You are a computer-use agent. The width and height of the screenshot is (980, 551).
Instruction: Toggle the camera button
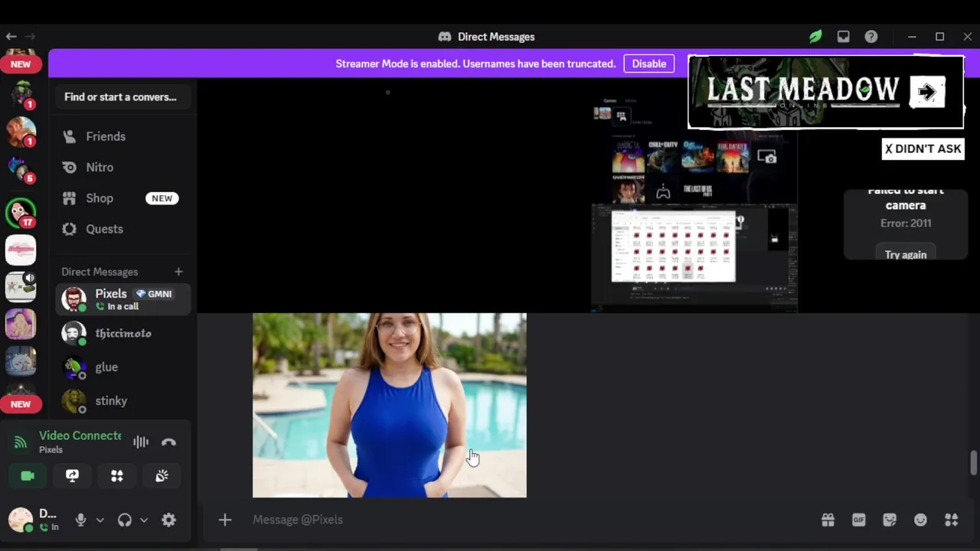coord(28,476)
